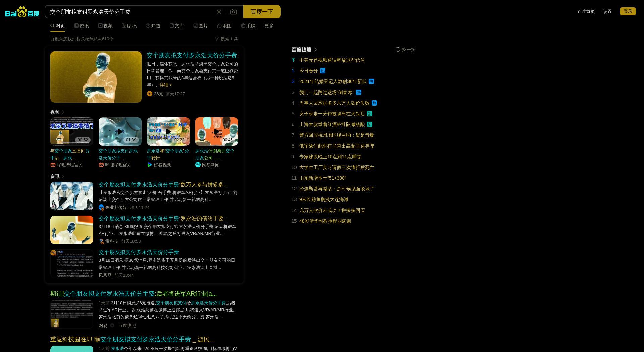
Task: Open hot topic 专家建议晚上10点到11点睡觉
Action: coord(330,157)
